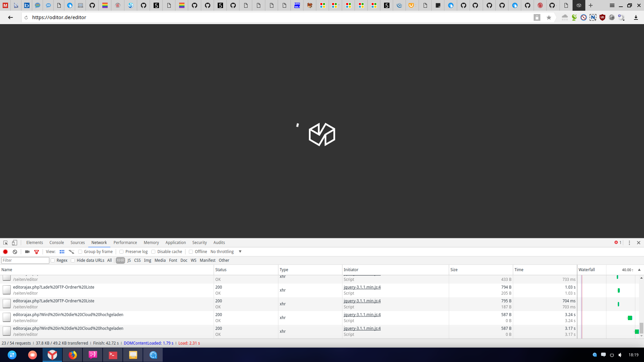Open first jquery-3.1.1.min.js:4 initiator link

pyautogui.click(x=362, y=287)
